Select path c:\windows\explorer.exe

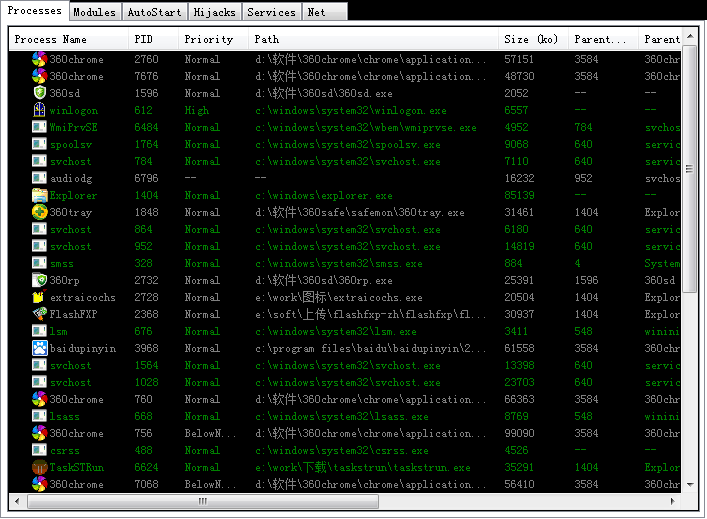324,196
